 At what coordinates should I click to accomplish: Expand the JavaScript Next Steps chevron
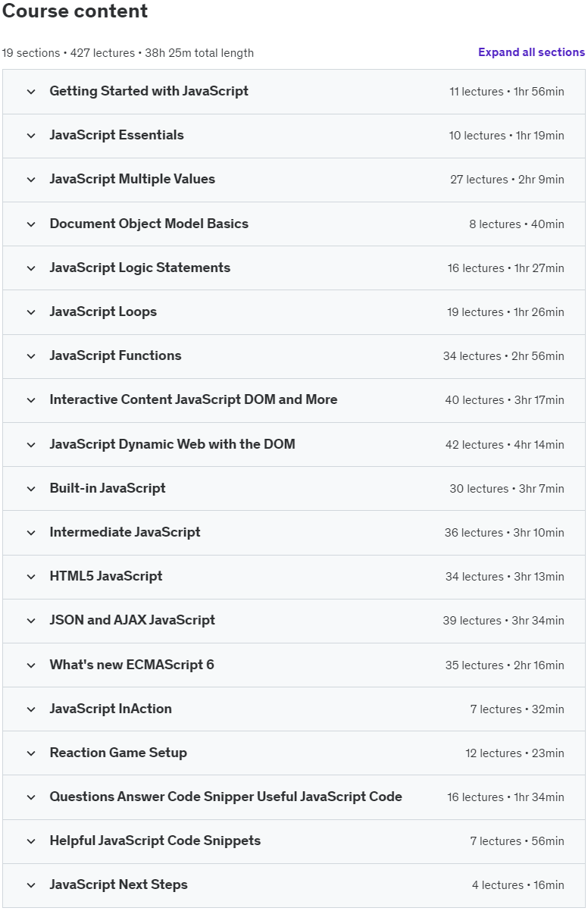click(31, 885)
